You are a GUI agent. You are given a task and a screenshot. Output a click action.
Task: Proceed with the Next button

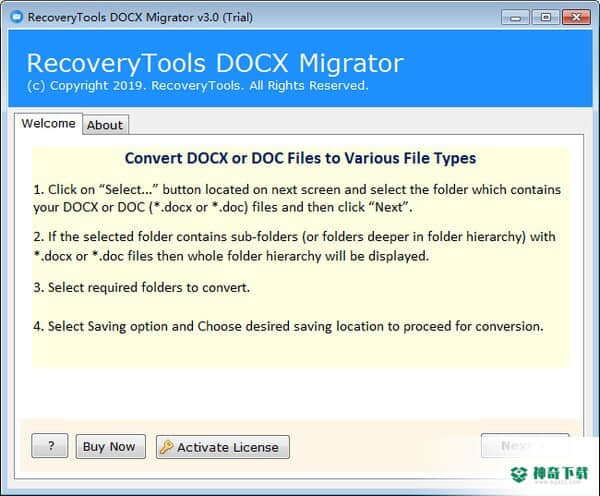tap(525, 445)
